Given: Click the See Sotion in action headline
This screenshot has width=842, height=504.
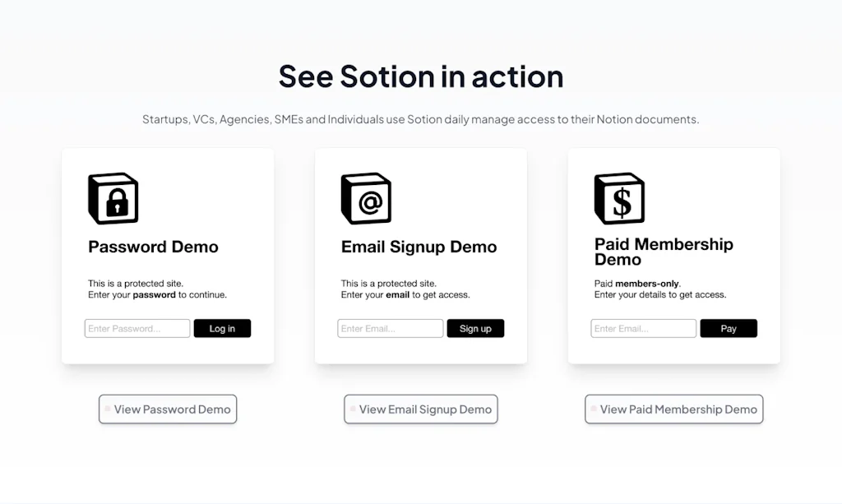Looking at the screenshot, I should tap(421, 76).
